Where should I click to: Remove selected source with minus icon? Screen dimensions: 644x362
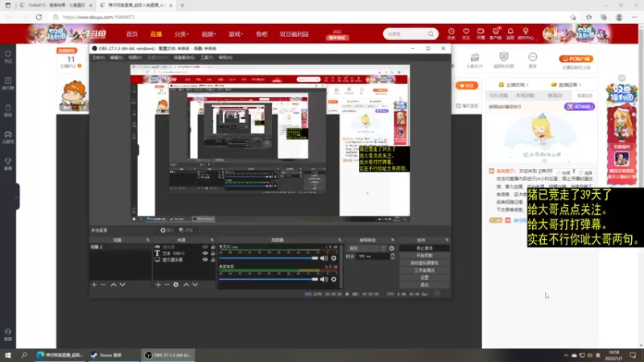point(167,285)
